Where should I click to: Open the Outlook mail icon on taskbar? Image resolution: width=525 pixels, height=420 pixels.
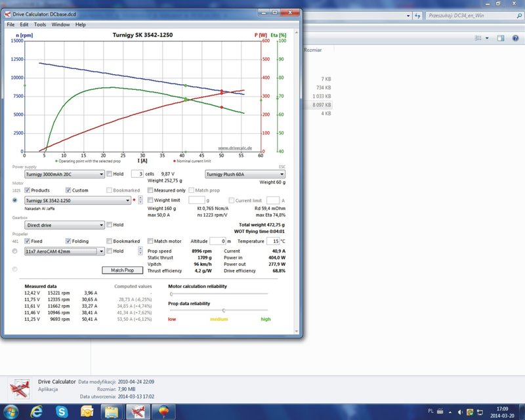(87, 411)
